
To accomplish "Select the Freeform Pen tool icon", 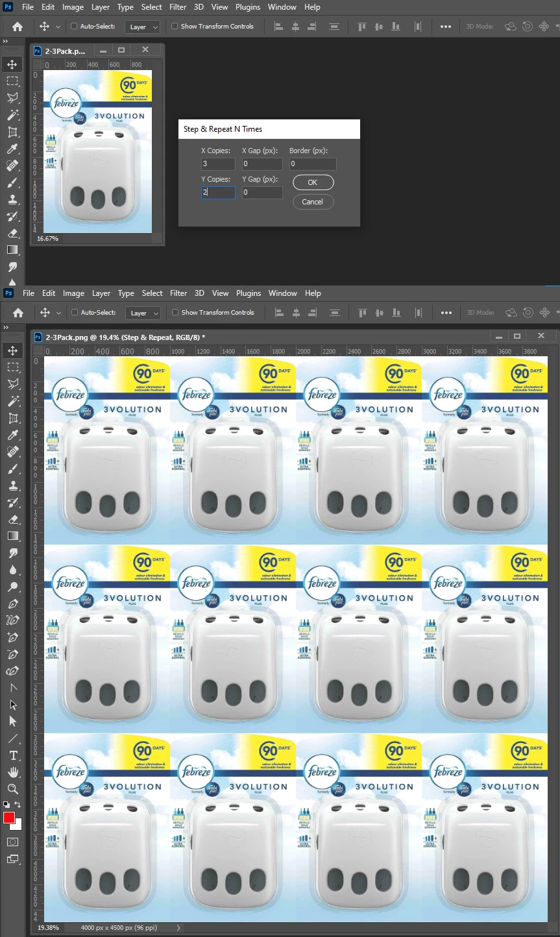I will (12, 620).
